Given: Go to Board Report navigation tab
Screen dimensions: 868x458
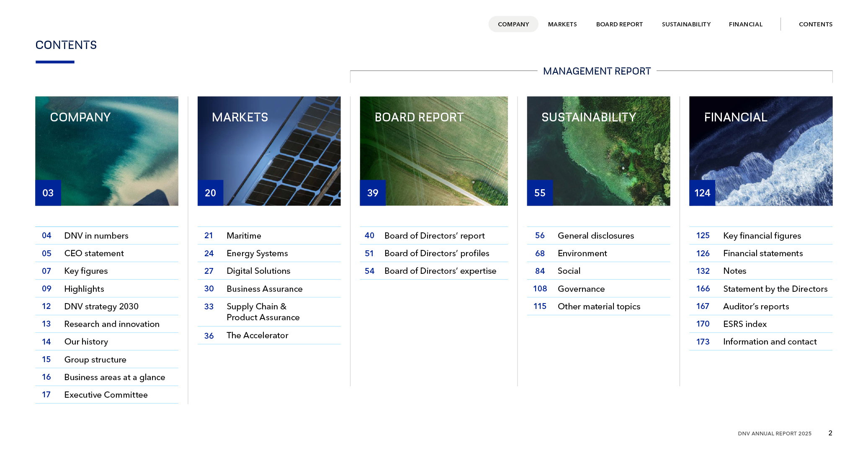Looking at the screenshot, I should pyautogui.click(x=619, y=24).
